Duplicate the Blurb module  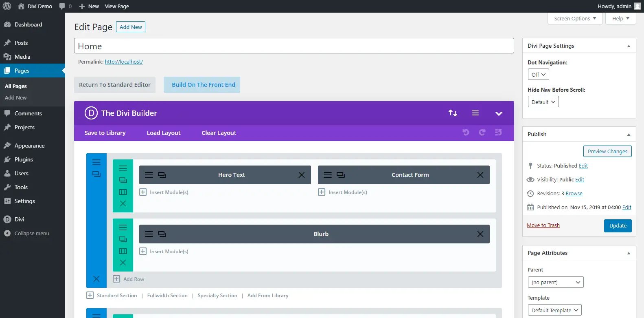162,234
